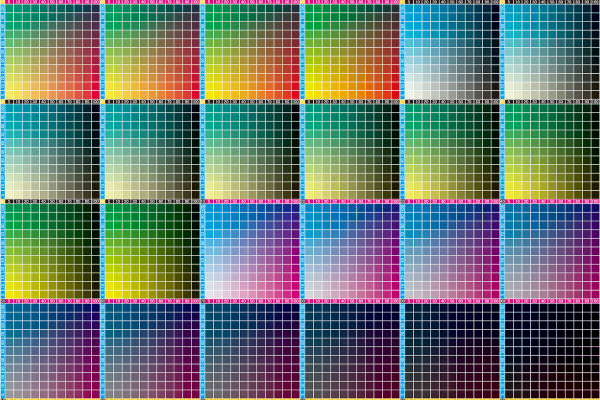Screen dimensions: 600x400
Task: Select yellow bottom-left swatch in the top-left chart
Action: [13, 94]
